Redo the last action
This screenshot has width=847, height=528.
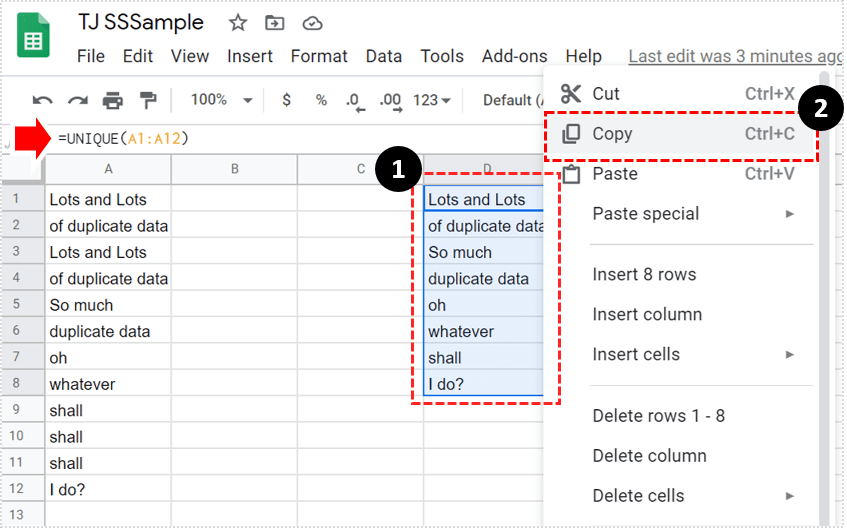(x=77, y=100)
